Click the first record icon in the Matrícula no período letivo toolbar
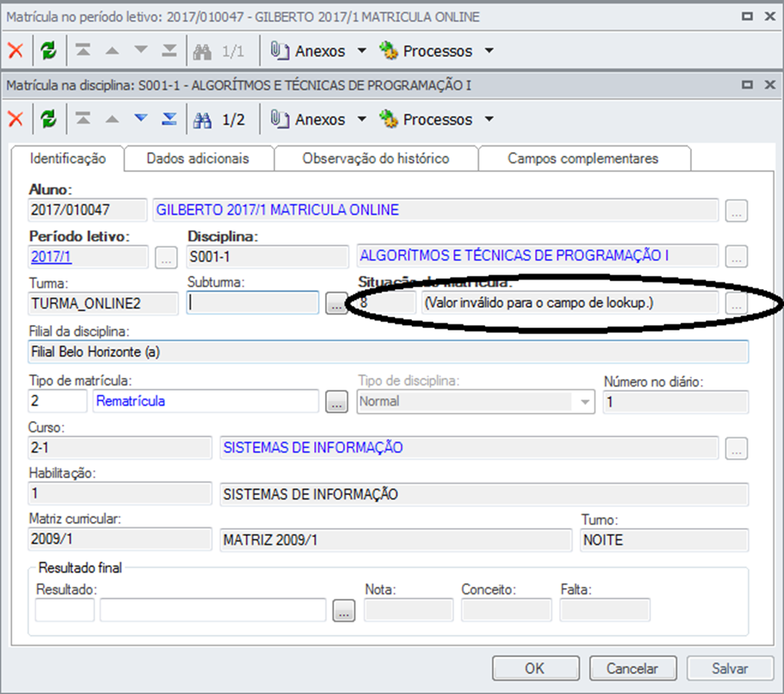The image size is (784, 694). (x=83, y=50)
